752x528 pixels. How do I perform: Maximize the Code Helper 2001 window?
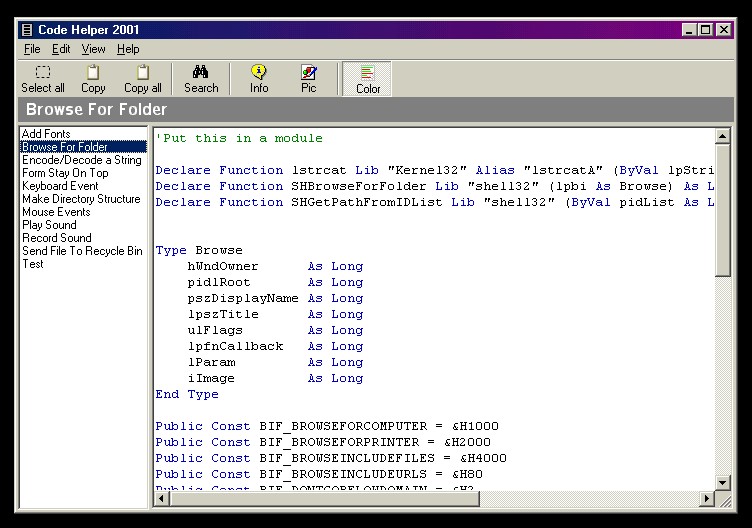point(705,30)
